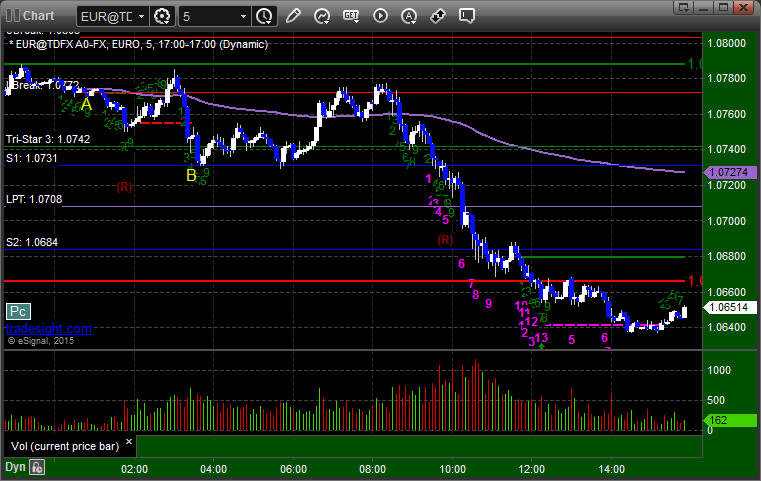Start bar replay with the play icon
Viewport: 761px width, 481px height.
coord(380,16)
